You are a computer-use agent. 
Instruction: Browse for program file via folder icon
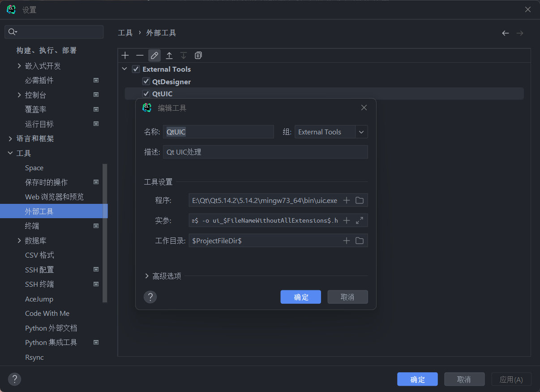point(359,200)
